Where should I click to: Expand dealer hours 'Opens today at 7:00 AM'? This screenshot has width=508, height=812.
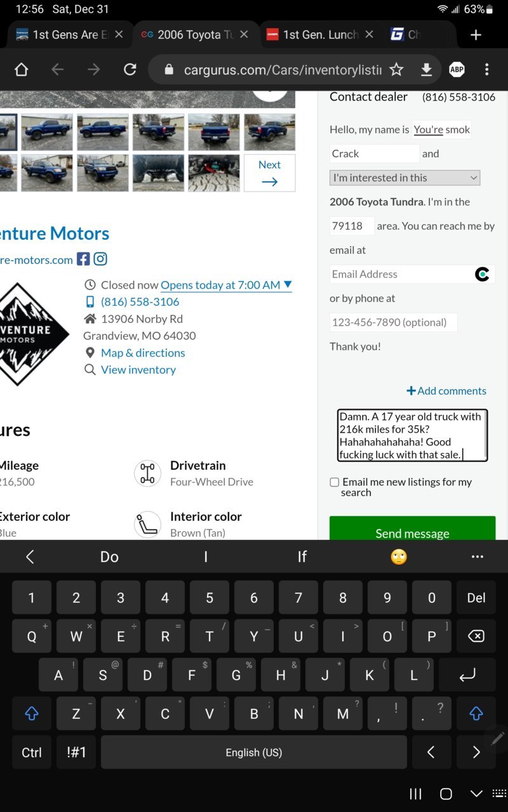pyautogui.click(x=226, y=285)
